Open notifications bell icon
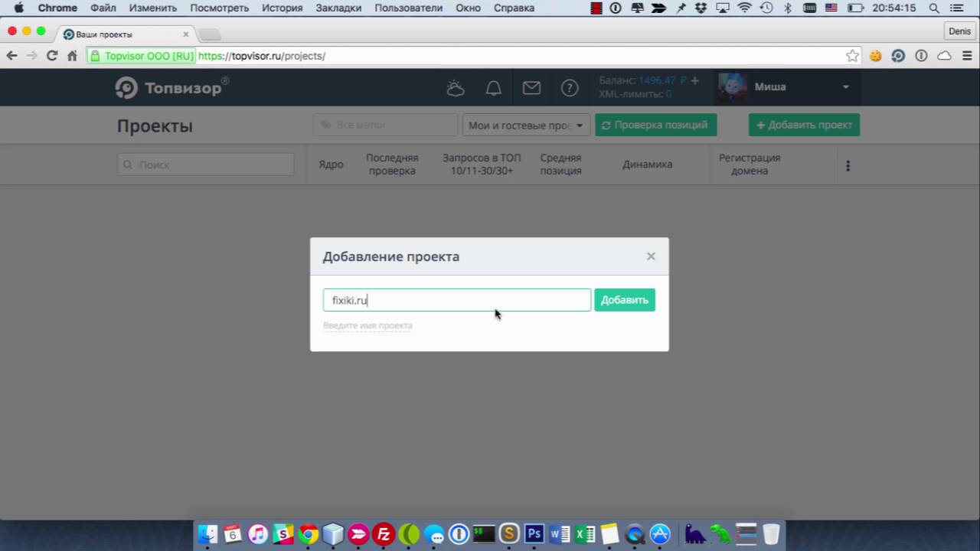The image size is (980, 551). (x=494, y=88)
